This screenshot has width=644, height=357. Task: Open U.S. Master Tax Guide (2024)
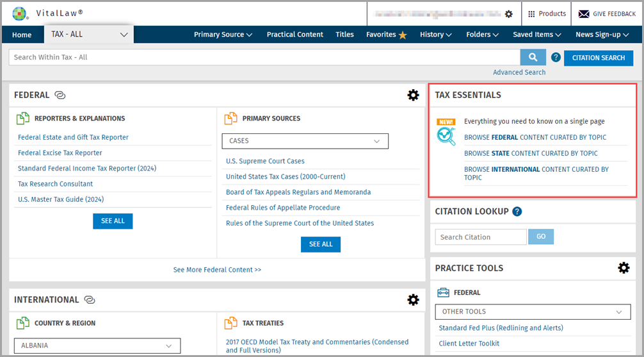click(x=61, y=199)
